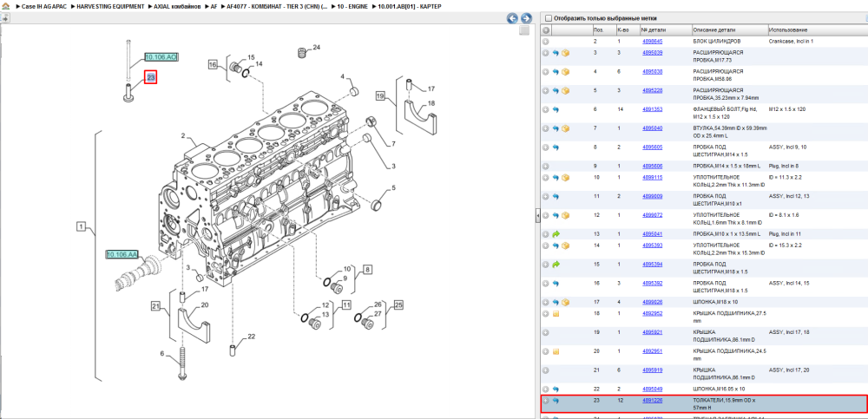Open HARVESTING EQUIPMENT breadcrumb
The width and height of the screenshot is (868, 419).
coord(111,6)
